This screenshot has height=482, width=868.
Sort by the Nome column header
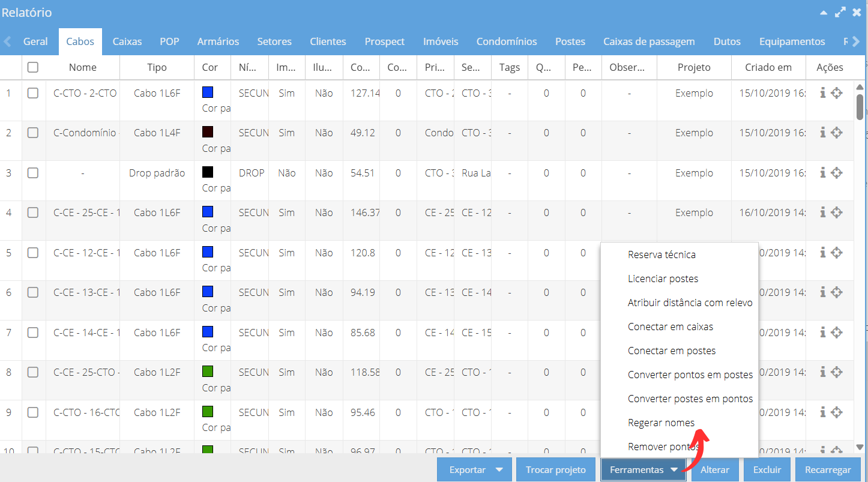click(x=83, y=67)
